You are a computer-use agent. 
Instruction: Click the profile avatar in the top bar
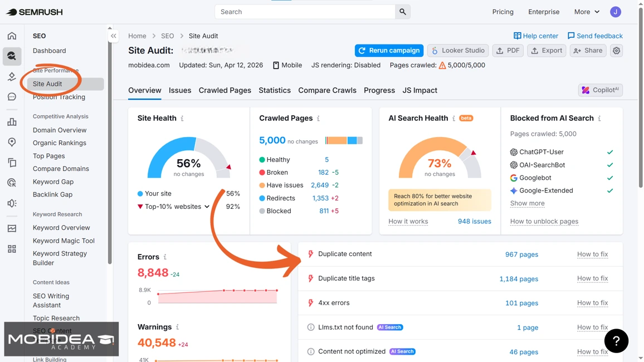click(615, 11)
